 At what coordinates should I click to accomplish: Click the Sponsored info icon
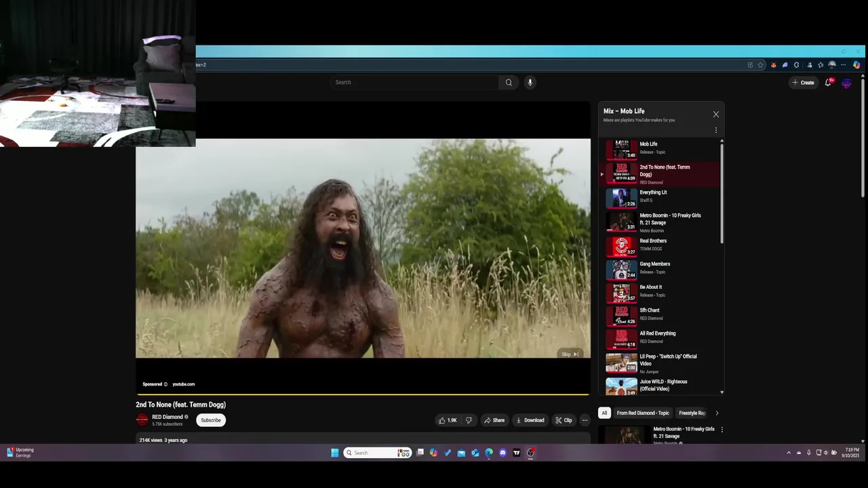pos(165,384)
